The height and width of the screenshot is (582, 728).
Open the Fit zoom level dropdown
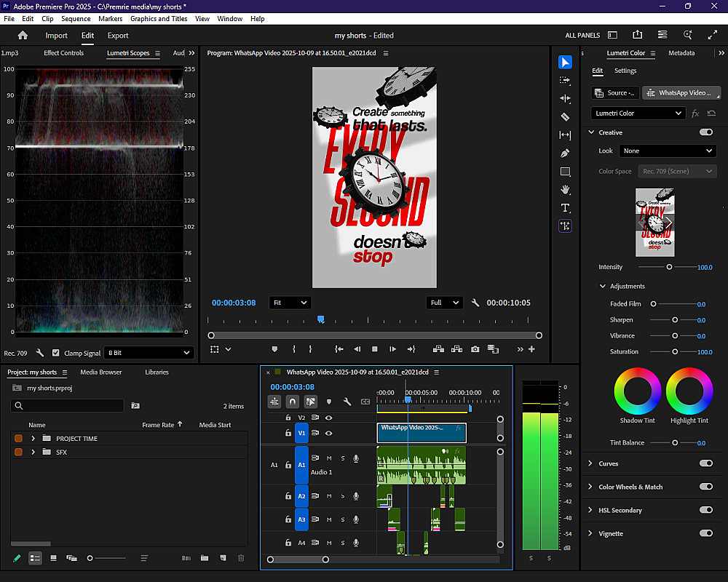[x=290, y=303]
